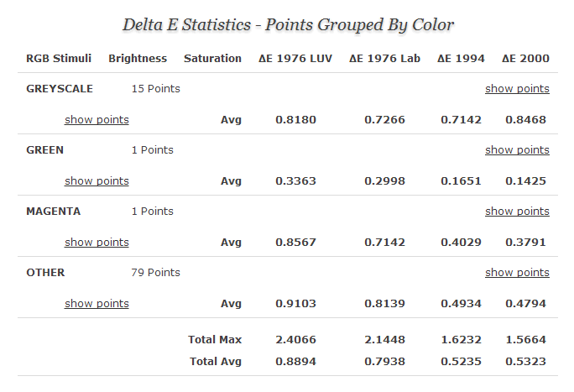Click the Delta E Statistics title

point(288,24)
